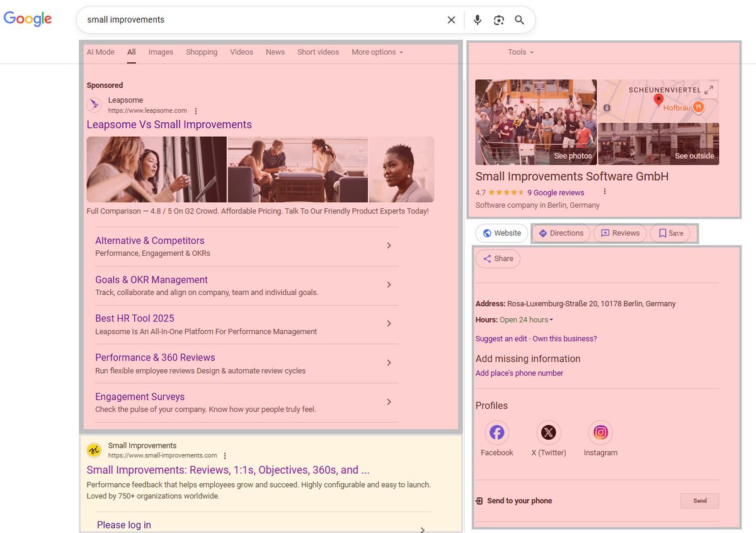Click the Send button

pos(700,501)
